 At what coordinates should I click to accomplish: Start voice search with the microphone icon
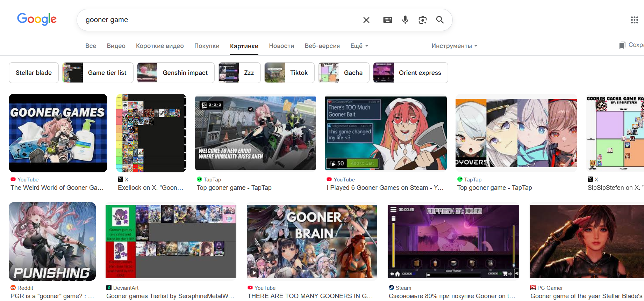pos(405,20)
